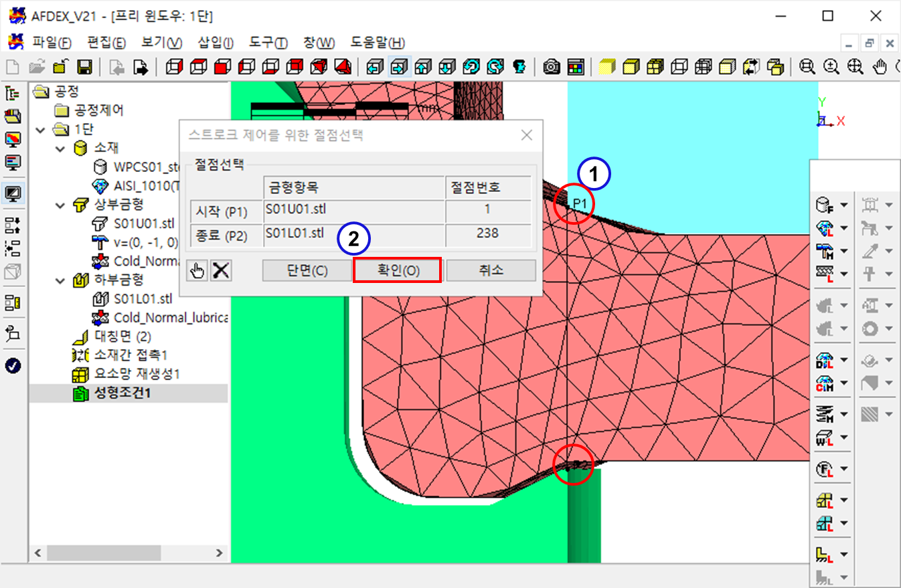
Task: Open dropdown arrow beside hammer icon in right panel
Action: 844,251
